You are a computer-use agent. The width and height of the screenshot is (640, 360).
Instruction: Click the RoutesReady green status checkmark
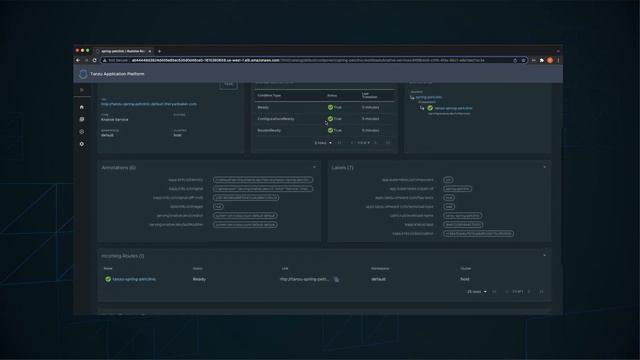tap(330, 130)
